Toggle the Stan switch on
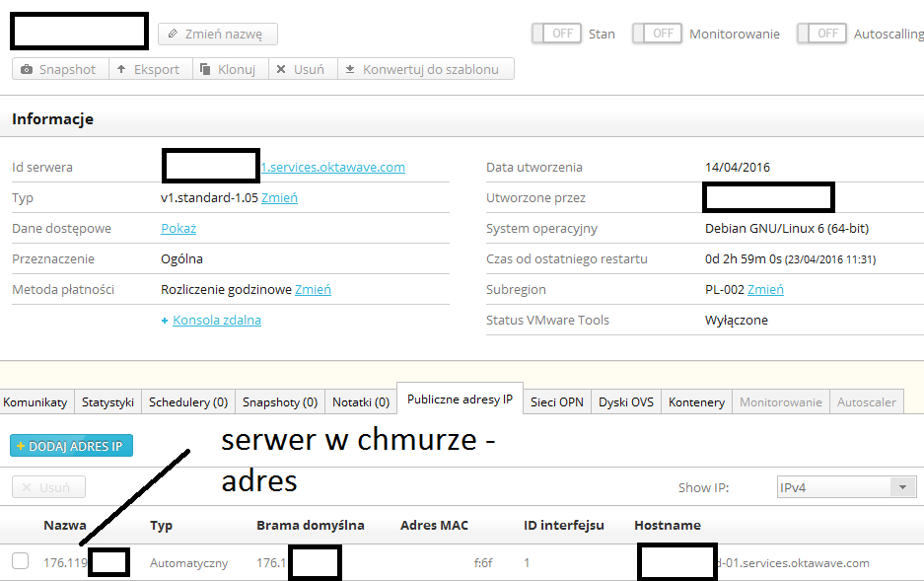Image resolution: width=924 pixels, height=581 pixels. point(556,34)
